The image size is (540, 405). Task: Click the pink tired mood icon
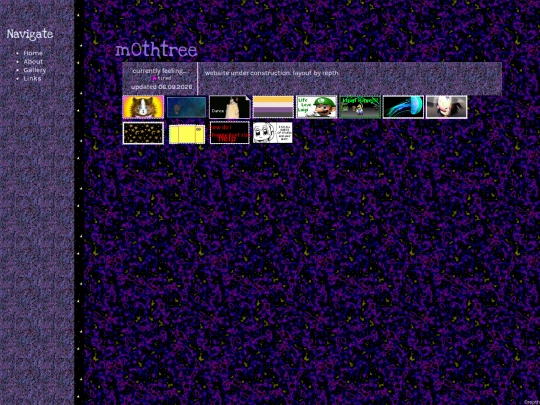coord(155,79)
